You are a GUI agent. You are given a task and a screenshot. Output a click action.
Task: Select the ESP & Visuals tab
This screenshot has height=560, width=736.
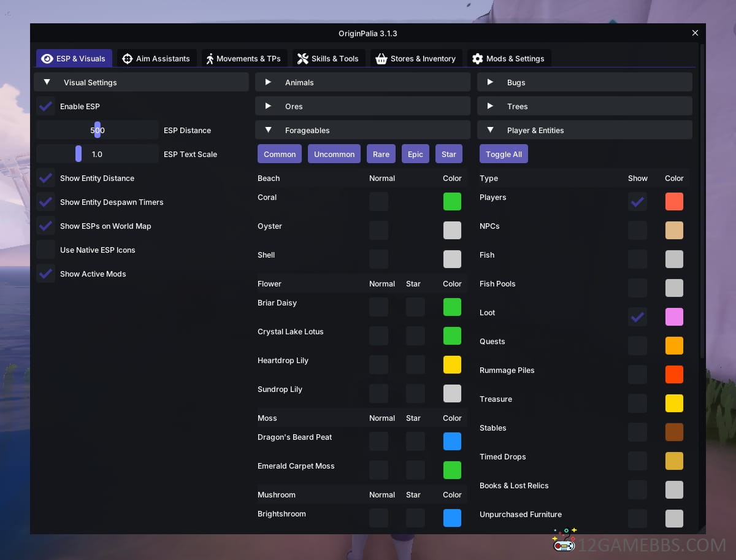[x=74, y=58]
